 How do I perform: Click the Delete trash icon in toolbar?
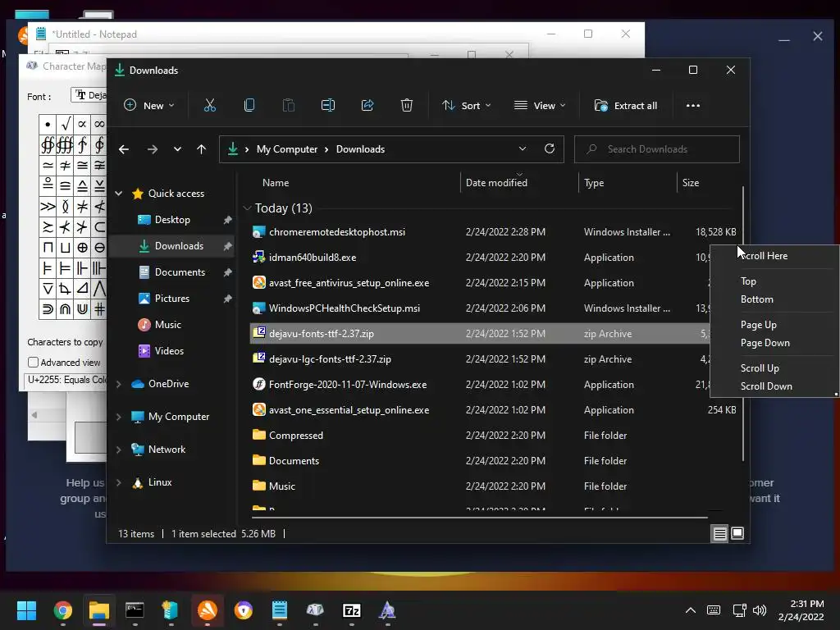point(407,106)
